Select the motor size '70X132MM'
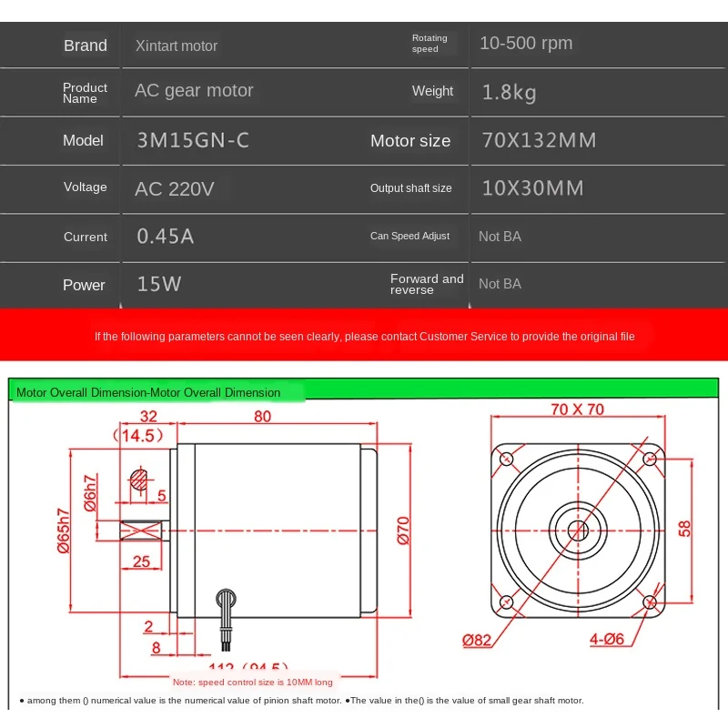The image size is (728, 728). 539,140
